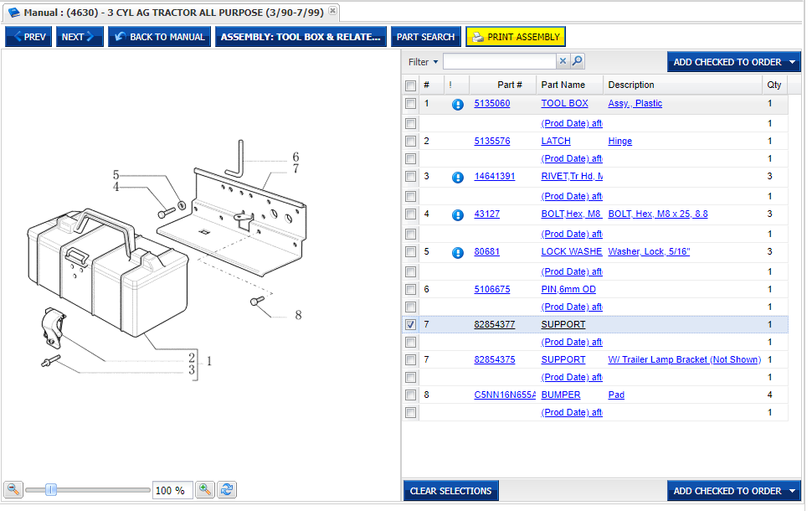812x511 pixels.
Task: Open part number 5106675 link
Action: pos(491,289)
